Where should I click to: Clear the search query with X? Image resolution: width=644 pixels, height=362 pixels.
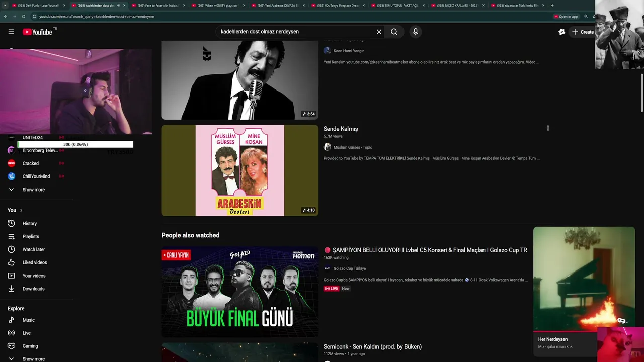tap(379, 32)
